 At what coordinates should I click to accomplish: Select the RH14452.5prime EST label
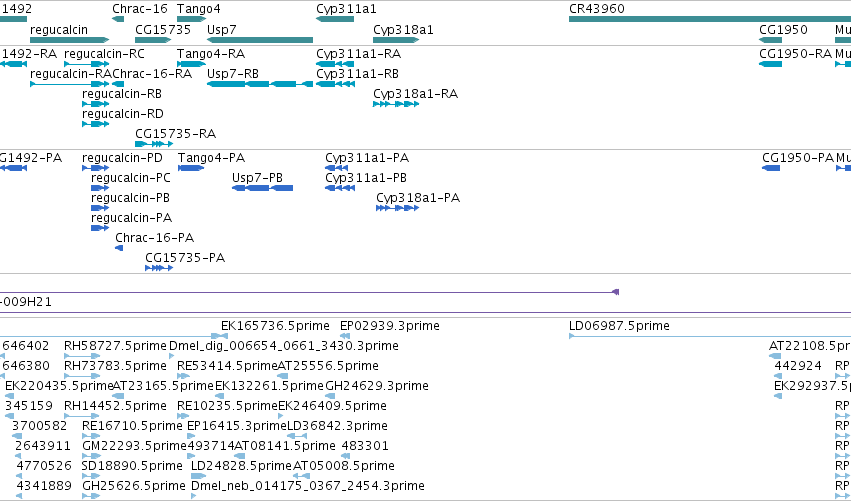[x=115, y=406]
